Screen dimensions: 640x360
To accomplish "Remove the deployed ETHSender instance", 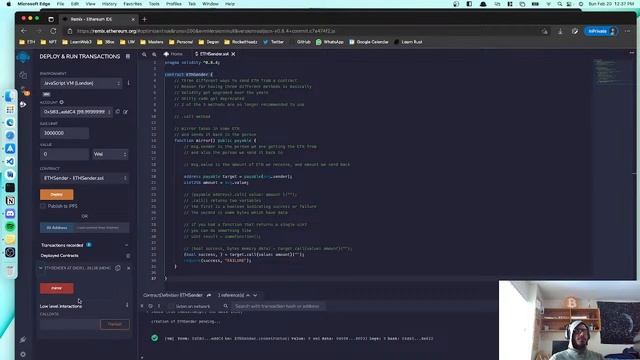I will [129, 268].
